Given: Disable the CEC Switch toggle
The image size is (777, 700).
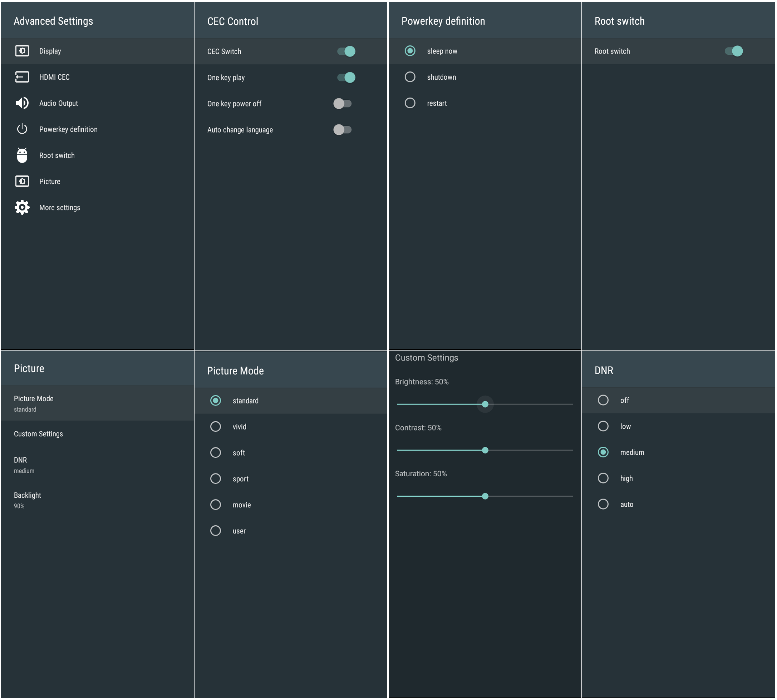Looking at the screenshot, I should [x=346, y=51].
